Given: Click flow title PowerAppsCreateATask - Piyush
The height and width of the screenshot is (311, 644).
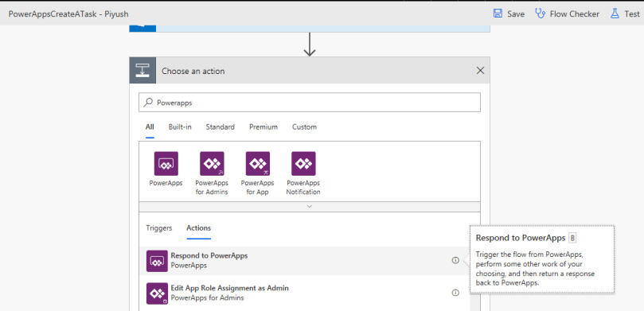Looking at the screenshot, I should coord(68,14).
